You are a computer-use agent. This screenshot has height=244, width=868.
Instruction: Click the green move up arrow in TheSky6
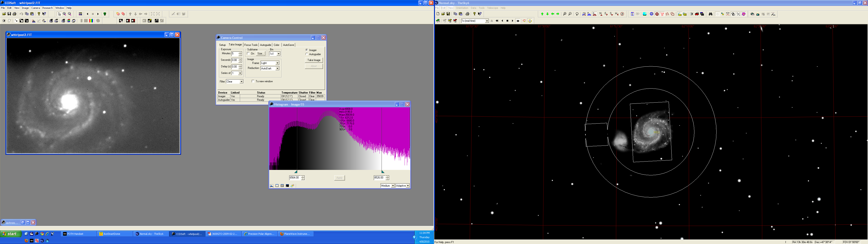542,14
